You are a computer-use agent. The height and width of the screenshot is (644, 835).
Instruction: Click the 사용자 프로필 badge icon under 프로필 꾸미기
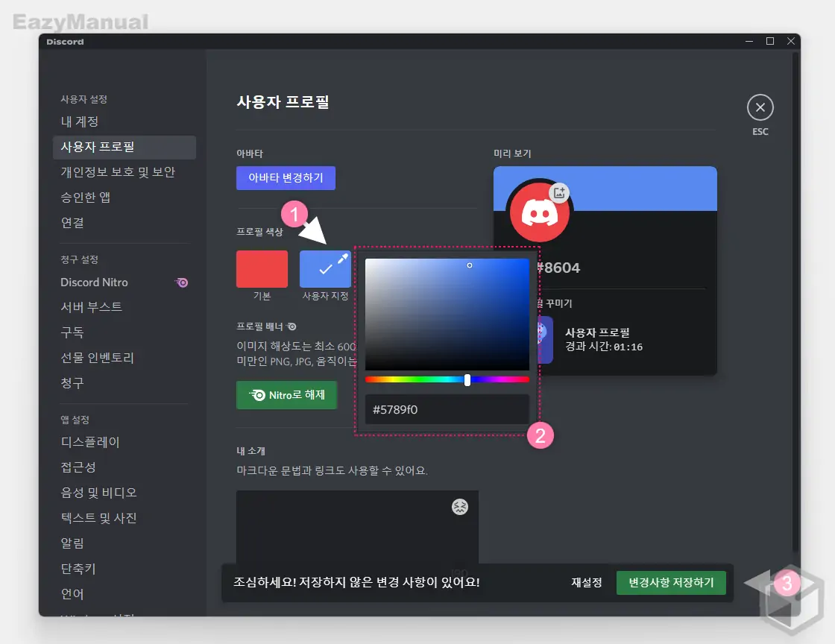tap(543, 333)
